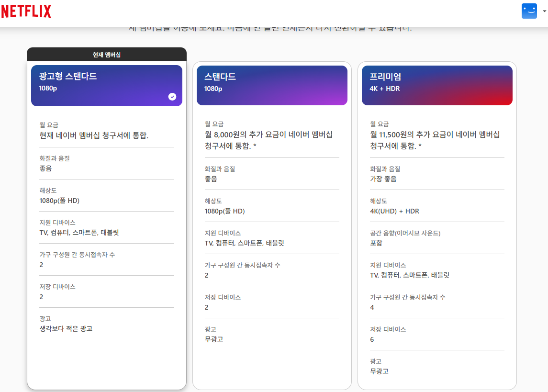Click 좋음 quality value in 스탠다드 card
The image size is (548, 392).
(x=211, y=179)
